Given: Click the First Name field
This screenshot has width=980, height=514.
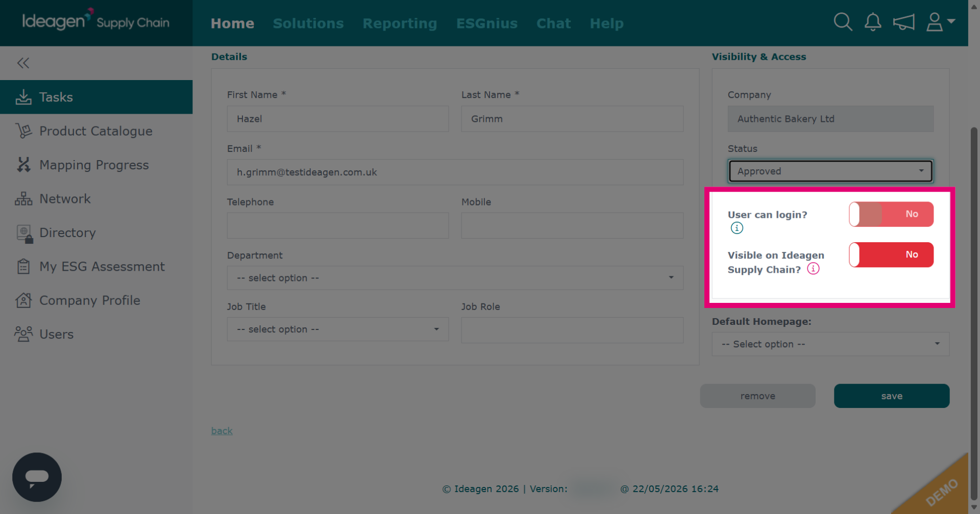Looking at the screenshot, I should coord(338,119).
